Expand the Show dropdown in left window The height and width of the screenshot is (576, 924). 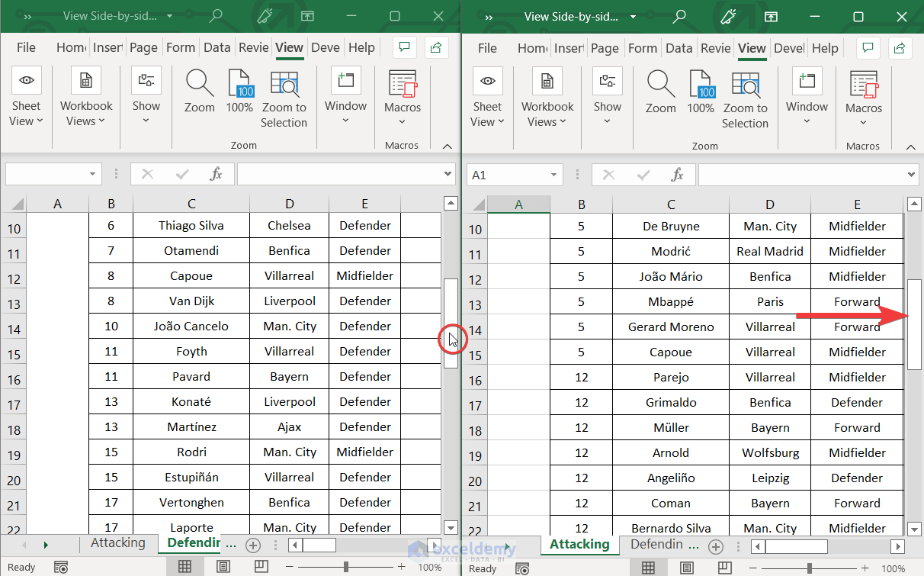pos(146,99)
